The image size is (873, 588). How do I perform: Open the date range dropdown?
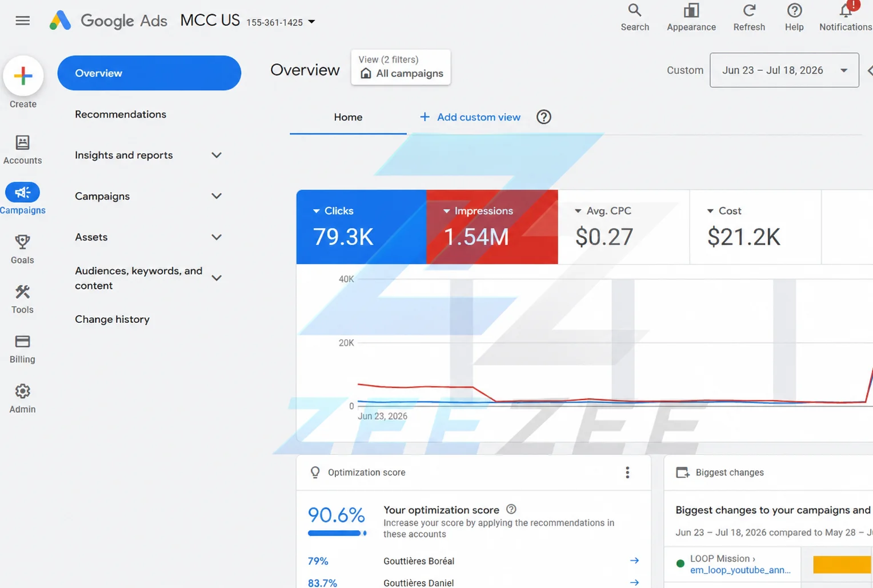click(784, 70)
